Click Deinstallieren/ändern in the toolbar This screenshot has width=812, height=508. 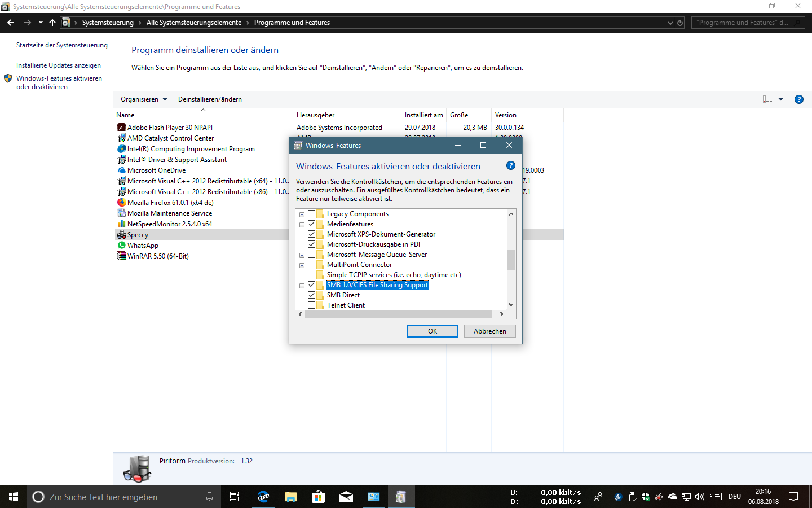click(x=210, y=99)
